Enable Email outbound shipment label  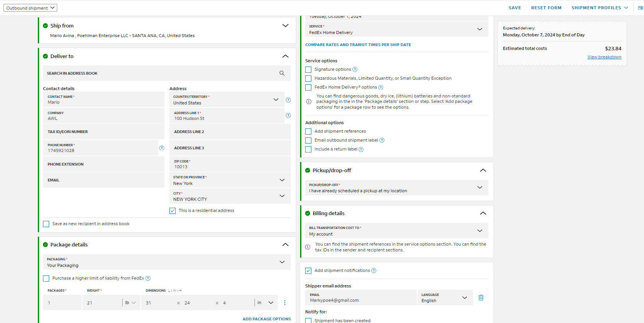pyautogui.click(x=308, y=140)
